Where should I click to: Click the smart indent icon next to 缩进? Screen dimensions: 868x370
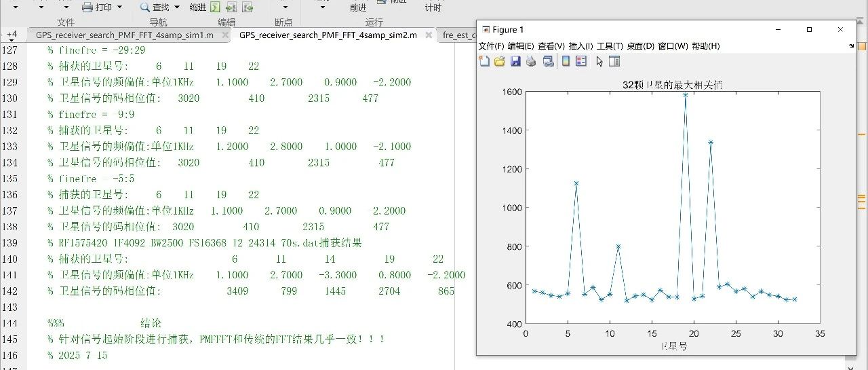[x=215, y=7]
